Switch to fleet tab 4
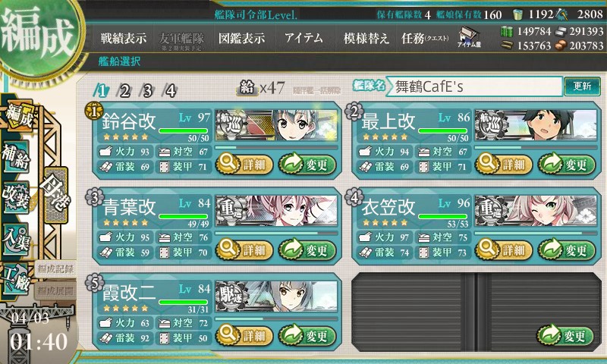The height and width of the screenshot is (364, 607). pos(170,91)
